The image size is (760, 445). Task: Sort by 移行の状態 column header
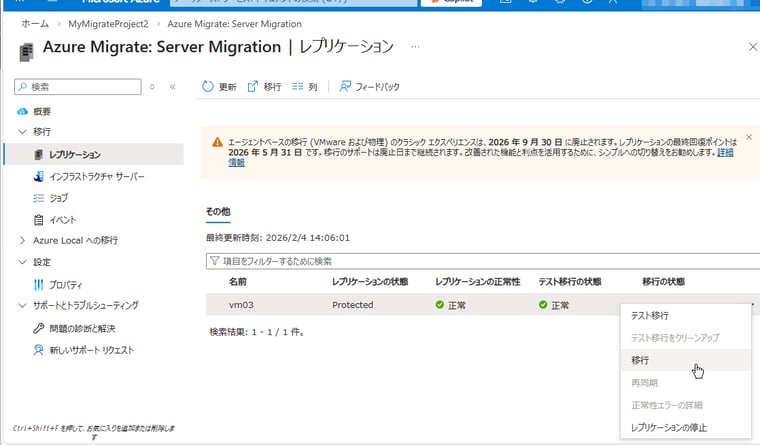pyautogui.click(x=664, y=282)
